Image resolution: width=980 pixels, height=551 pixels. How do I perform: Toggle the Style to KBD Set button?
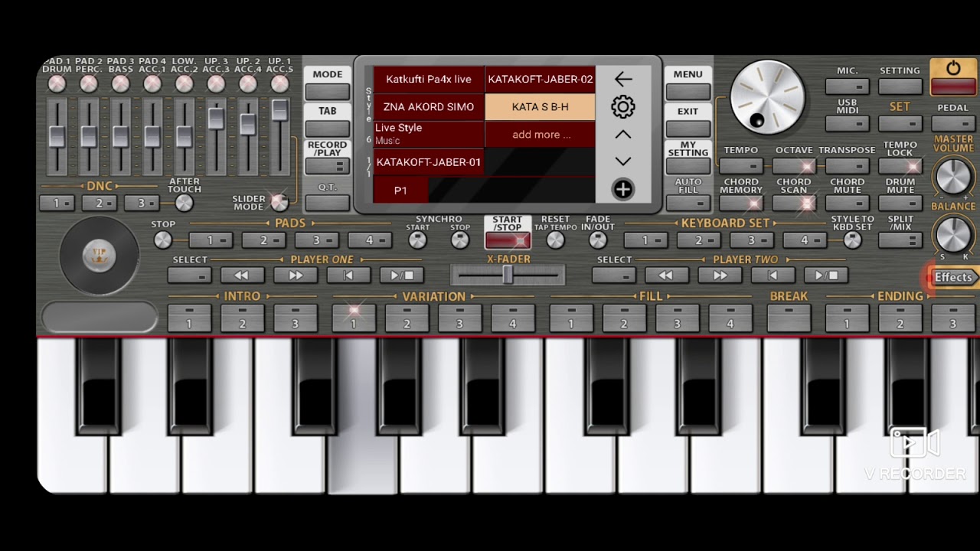(852, 240)
